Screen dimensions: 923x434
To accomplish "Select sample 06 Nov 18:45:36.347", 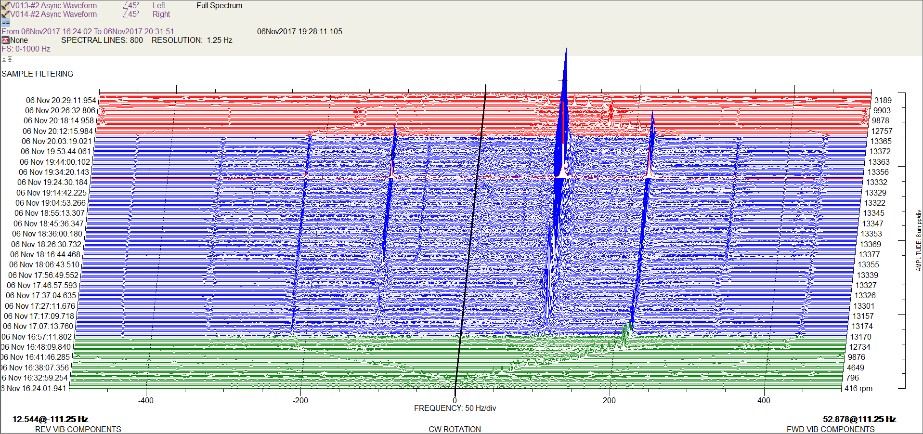I will pos(49,223).
